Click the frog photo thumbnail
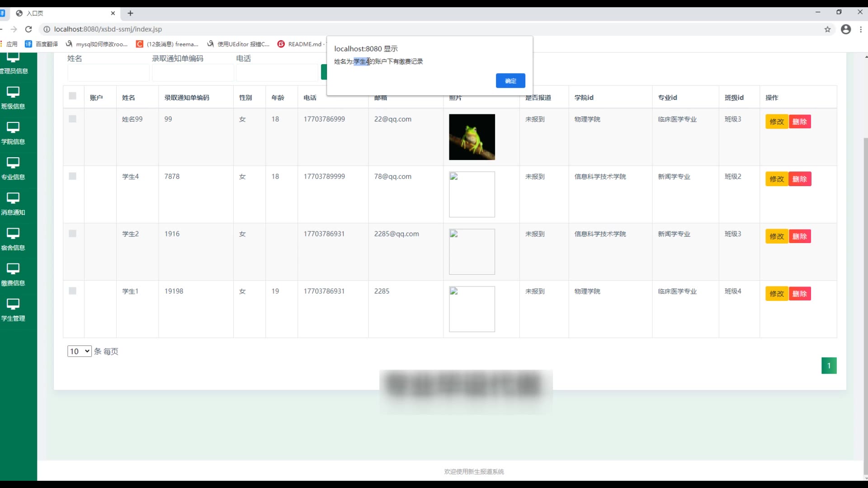 pos(472,137)
